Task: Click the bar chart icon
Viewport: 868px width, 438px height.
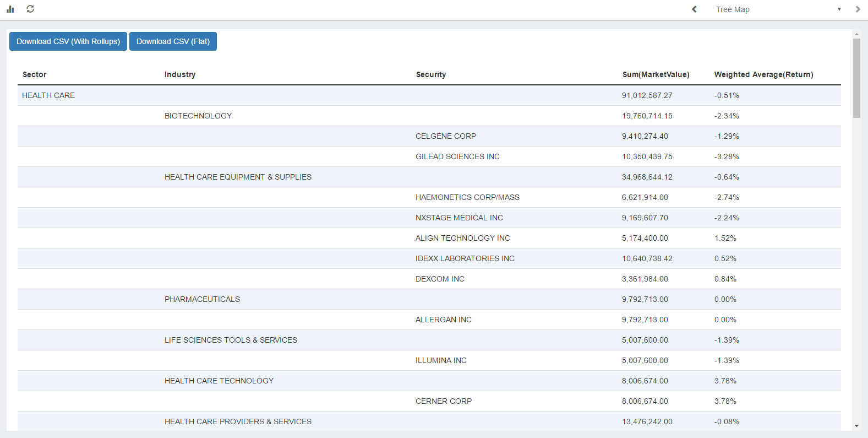Action: [10, 9]
